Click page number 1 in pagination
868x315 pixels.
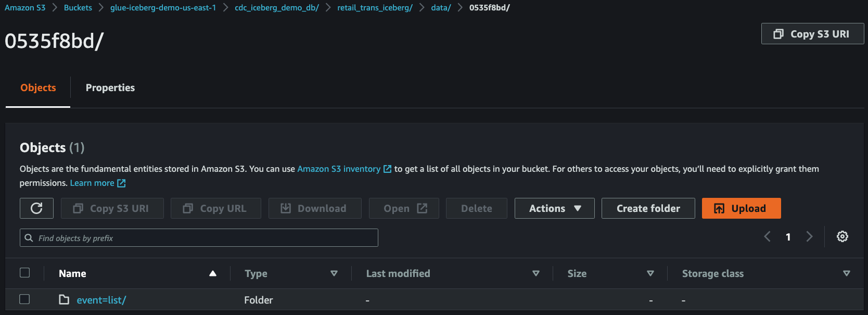point(788,237)
